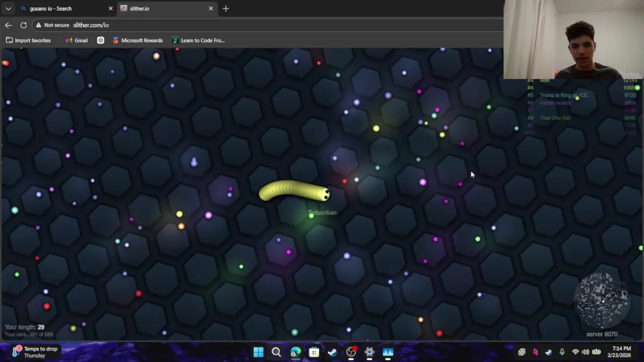This screenshot has height=362, width=644.
Task: Click leaderboard score 8720
Action: tap(629, 95)
